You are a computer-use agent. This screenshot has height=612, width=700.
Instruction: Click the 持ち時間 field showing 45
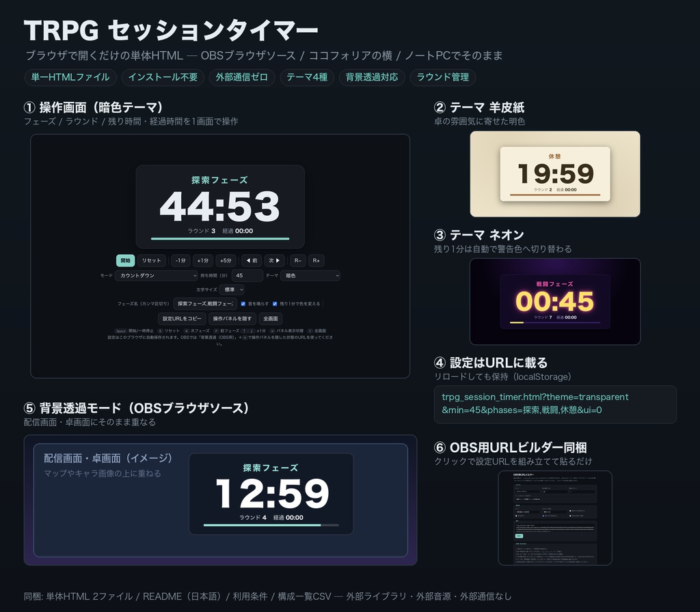[247, 276]
